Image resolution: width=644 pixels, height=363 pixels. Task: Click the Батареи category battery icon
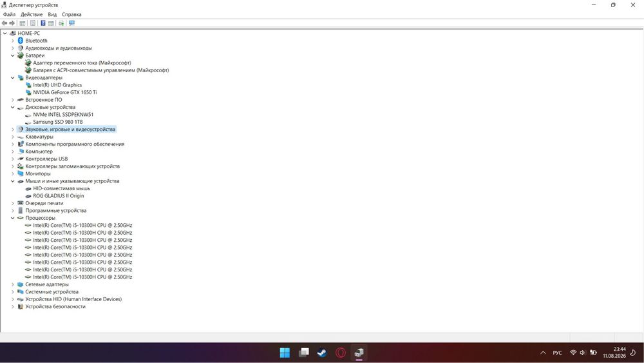click(x=21, y=55)
